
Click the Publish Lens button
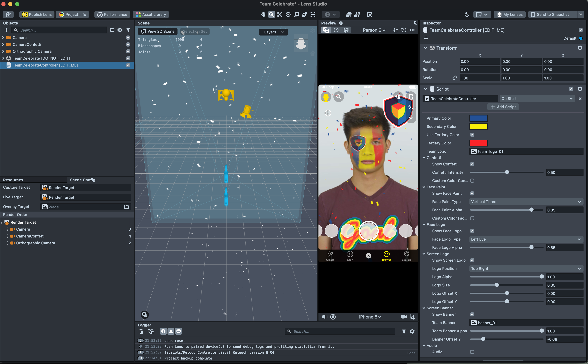(x=37, y=14)
